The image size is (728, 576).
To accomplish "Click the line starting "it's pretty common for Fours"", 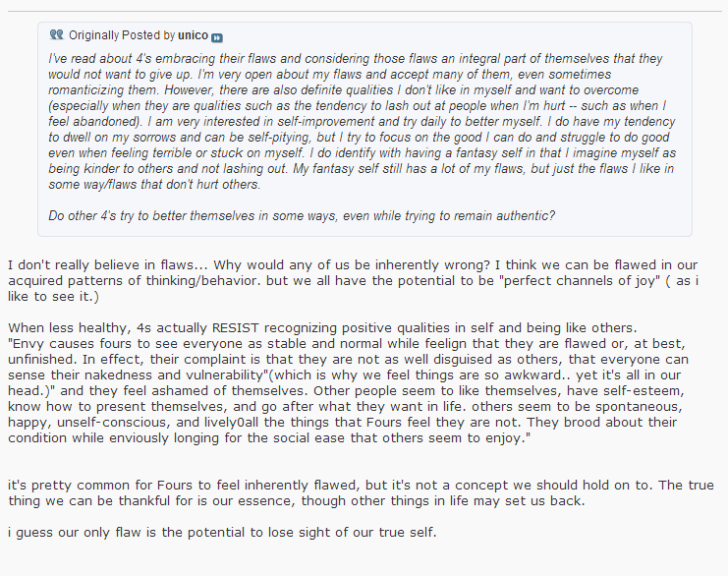I will point(361,486).
